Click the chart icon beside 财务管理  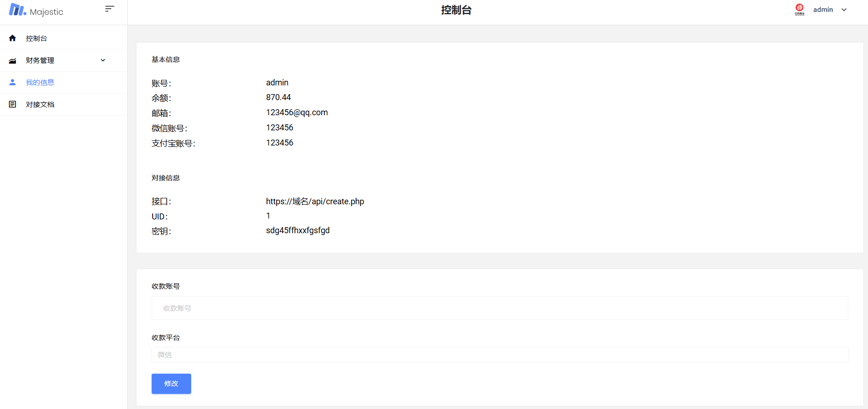pos(12,61)
